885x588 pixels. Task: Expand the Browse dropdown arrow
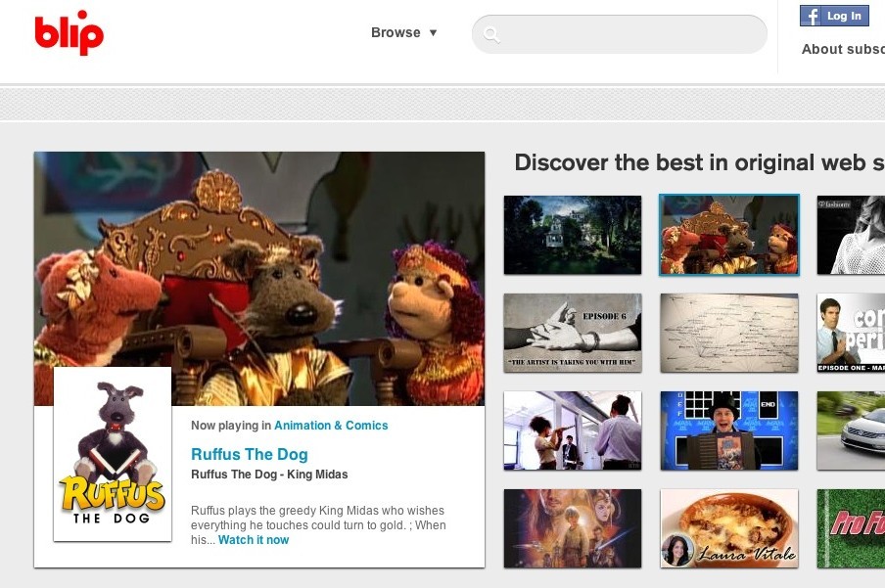click(433, 32)
